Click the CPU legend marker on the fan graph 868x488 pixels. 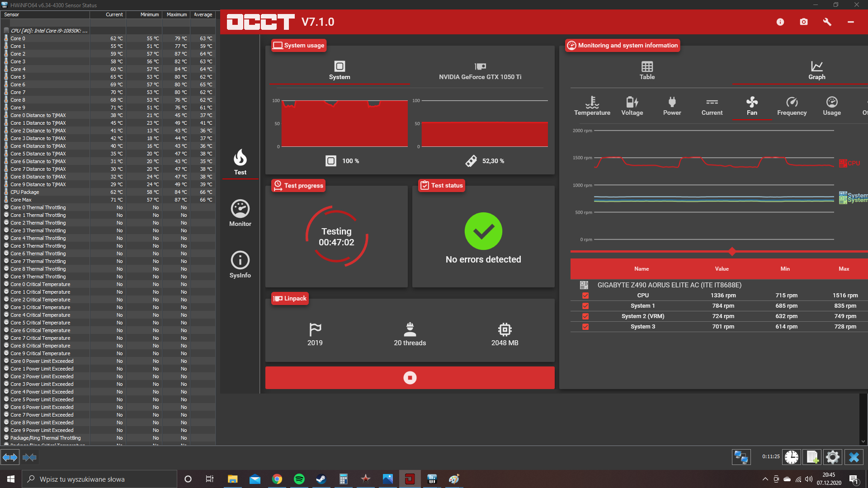pos(843,163)
